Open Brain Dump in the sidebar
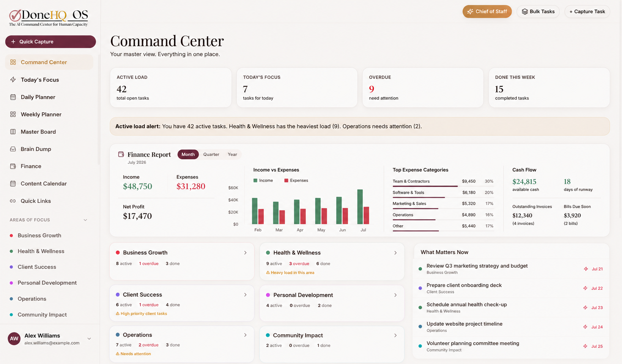The image size is (622, 364). point(49,149)
